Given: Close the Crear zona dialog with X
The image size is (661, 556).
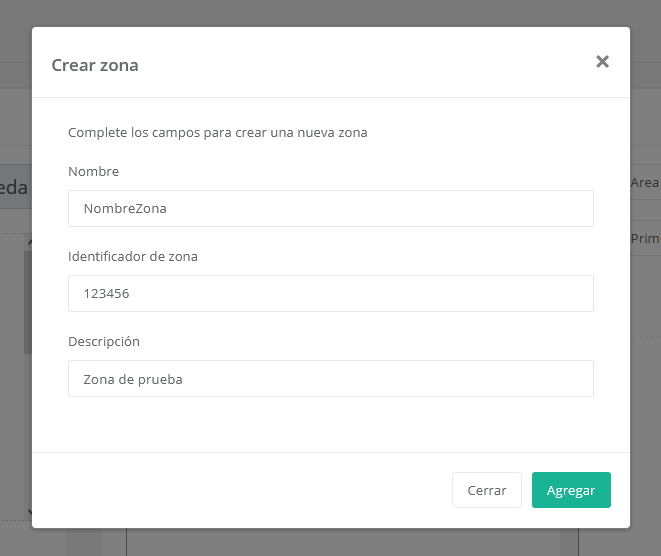Looking at the screenshot, I should [602, 62].
